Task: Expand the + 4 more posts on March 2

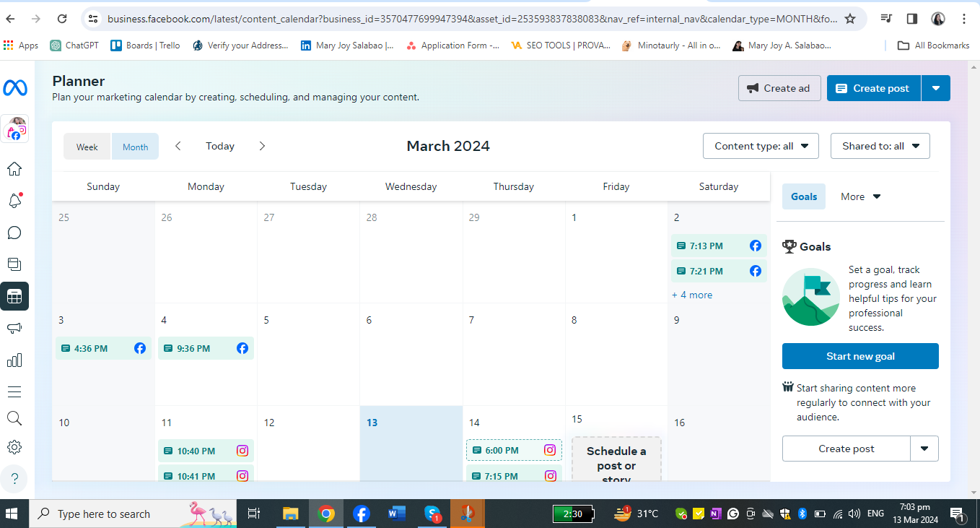Action: pyautogui.click(x=692, y=295)
